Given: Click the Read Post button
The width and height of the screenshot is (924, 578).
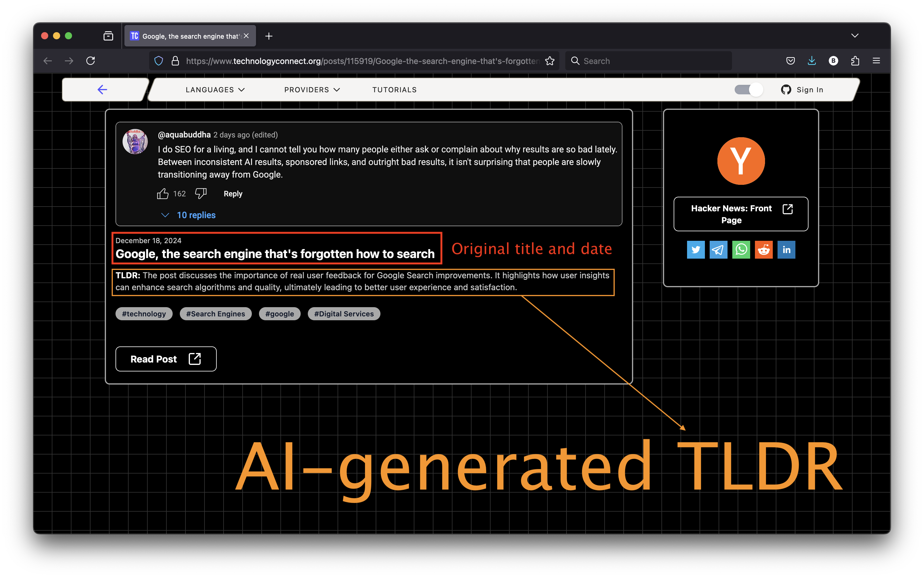Looking at the screenshot, I should [x=166, y=359].
